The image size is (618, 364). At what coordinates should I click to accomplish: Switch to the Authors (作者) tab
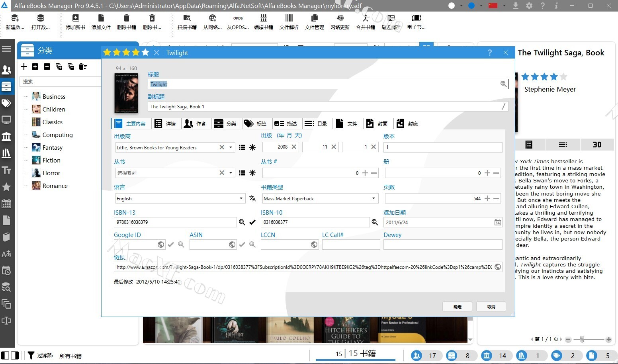(x=195, y=124)
